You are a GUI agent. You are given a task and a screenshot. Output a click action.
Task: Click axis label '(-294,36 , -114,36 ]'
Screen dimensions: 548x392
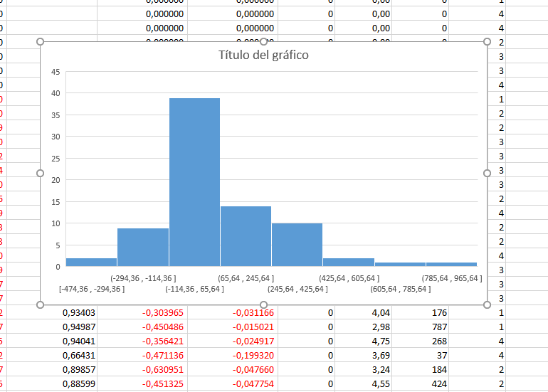pos(143,278)
